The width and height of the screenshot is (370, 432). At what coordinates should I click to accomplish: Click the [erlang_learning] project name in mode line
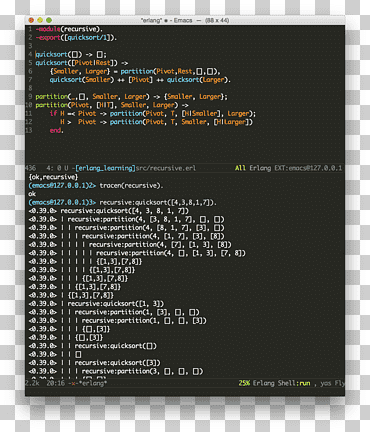(105, 168)
